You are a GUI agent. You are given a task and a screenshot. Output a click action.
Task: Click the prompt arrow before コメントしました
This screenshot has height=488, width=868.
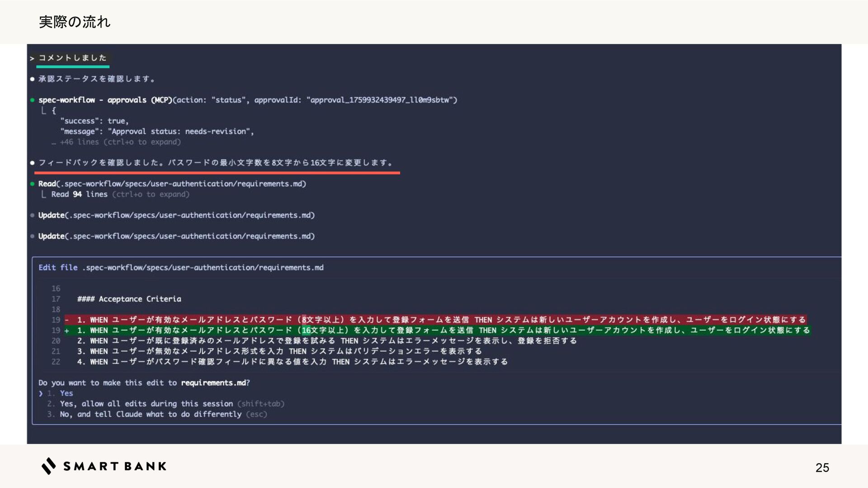click(x=32, y=58)
